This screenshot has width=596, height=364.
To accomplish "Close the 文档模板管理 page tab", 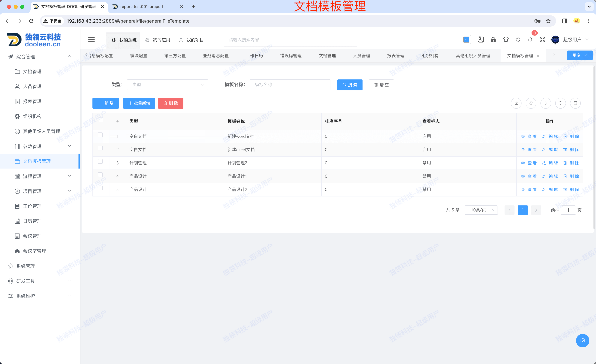I will click(x=538, y=56).
